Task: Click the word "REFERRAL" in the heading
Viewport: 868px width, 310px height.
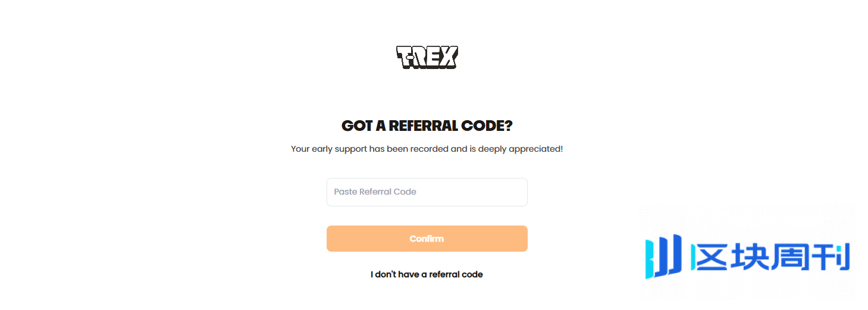Action: click(423, 126)
